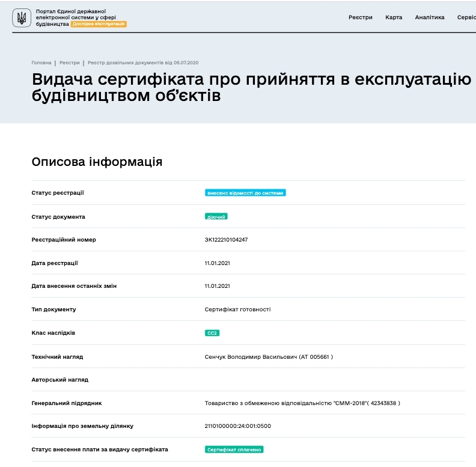Click the 'Сертифікат сплачено' badge
This screenshot has width=476, height=467.
pyautogui.click(x=234, y=450)
